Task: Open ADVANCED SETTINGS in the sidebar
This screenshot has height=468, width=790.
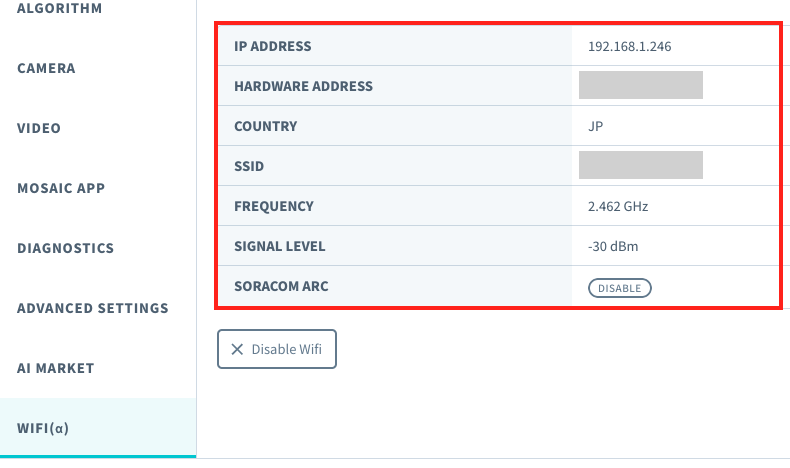Action: (93, 308)
